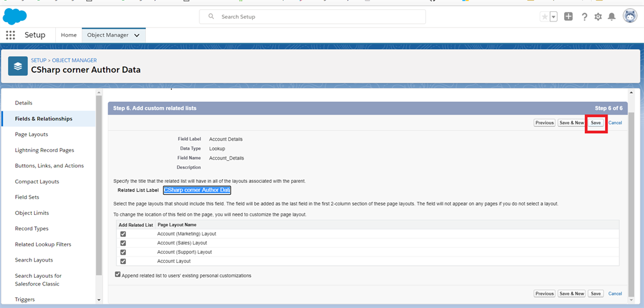The image size is (644, 308).
Task: Click the sidebar scrollbar down arrow
Action: [99, 300]
